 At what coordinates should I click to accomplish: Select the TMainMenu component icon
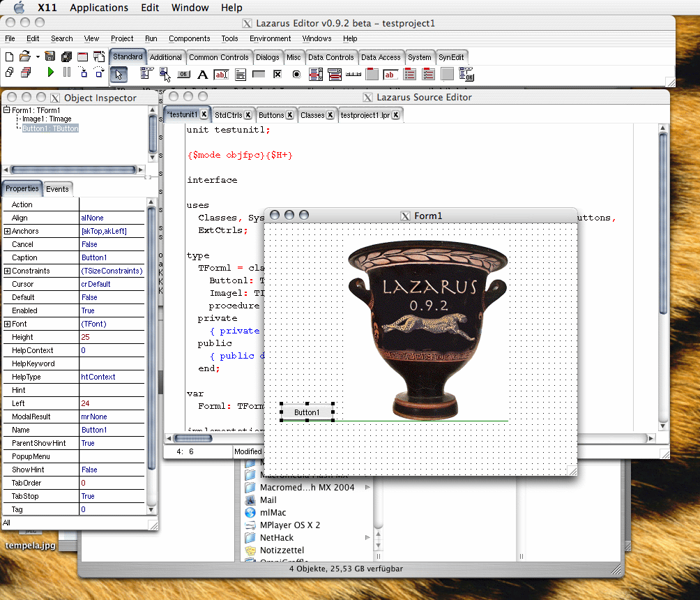click(146, 74)
